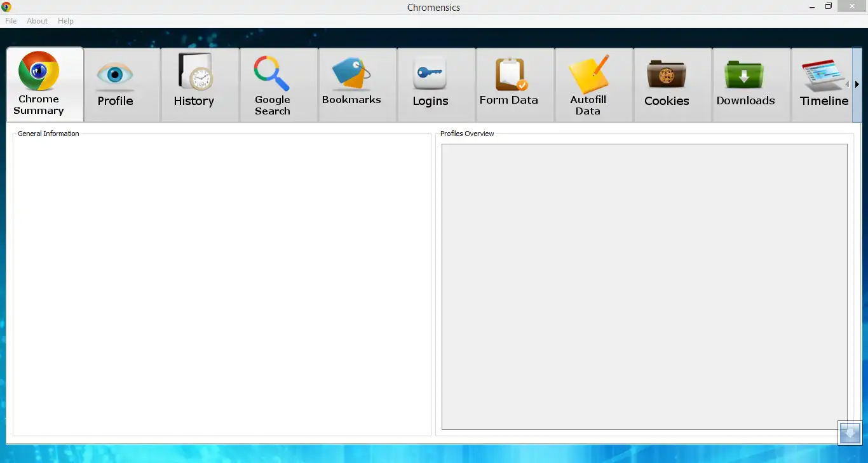The height and width of the screenshot is (463, 868).
Task: Open the Timeline tab
Action: pos(821,85)
